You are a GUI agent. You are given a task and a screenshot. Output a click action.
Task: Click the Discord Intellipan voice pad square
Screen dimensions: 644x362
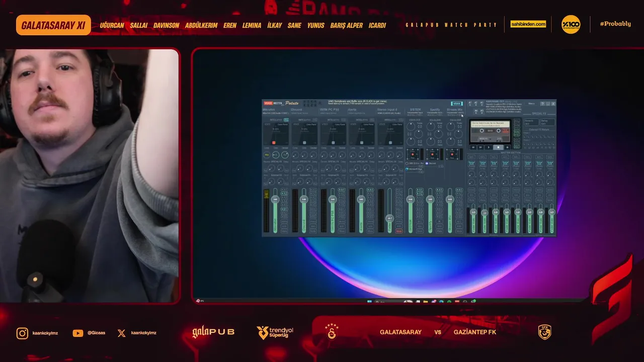(304, 143)
